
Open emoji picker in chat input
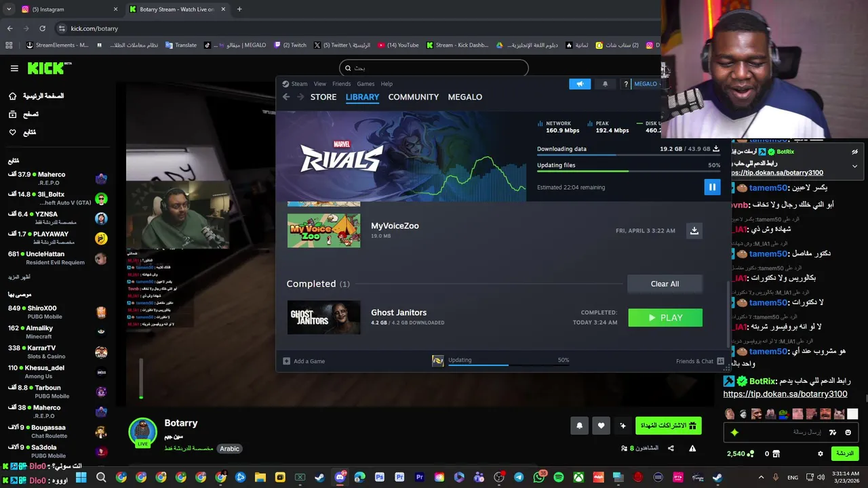[x=848, y=432]
